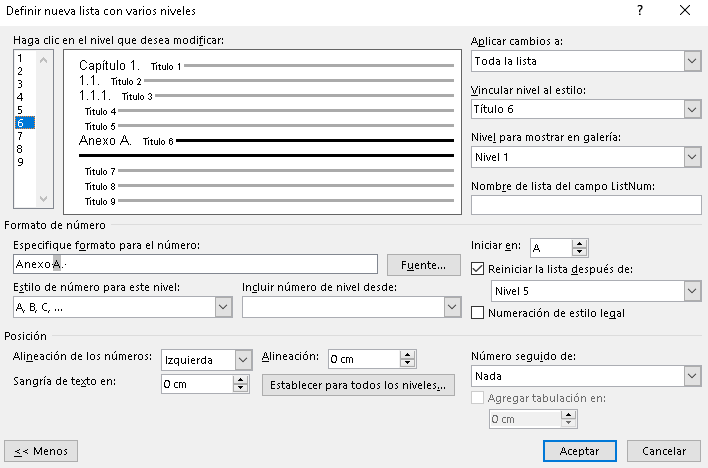Confirm with the Aceptar button
The height and width of the screenshot is (468, 708).
pos(580,451)
